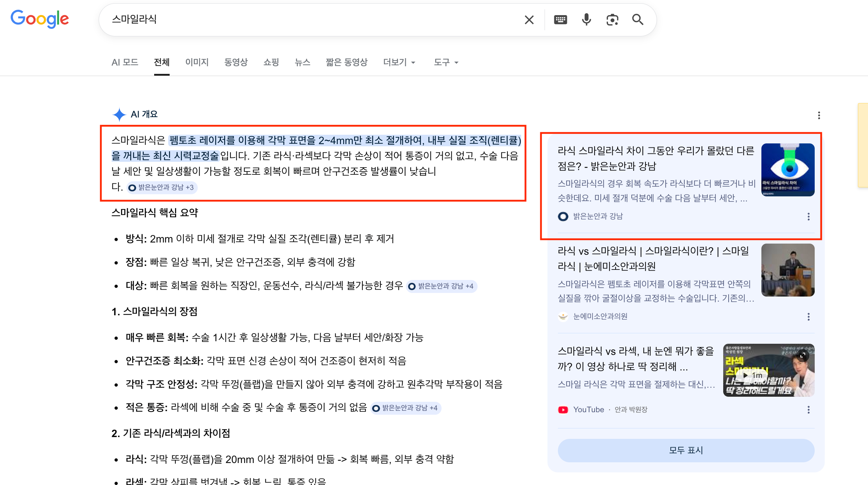Clear the search query with the X icon
This screenshot has height=485, width=868.
coord(529,19)
